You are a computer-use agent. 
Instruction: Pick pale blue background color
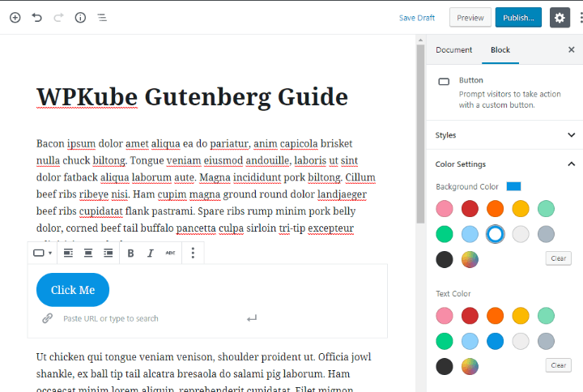(x=470, y=234)
